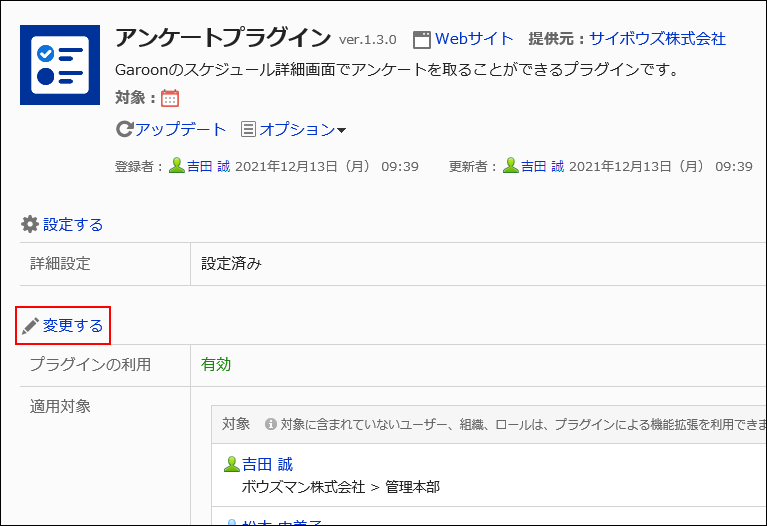Select the 適用対象 row label
This screenshot has width=767, height=526.
click(x=60, y=407)
